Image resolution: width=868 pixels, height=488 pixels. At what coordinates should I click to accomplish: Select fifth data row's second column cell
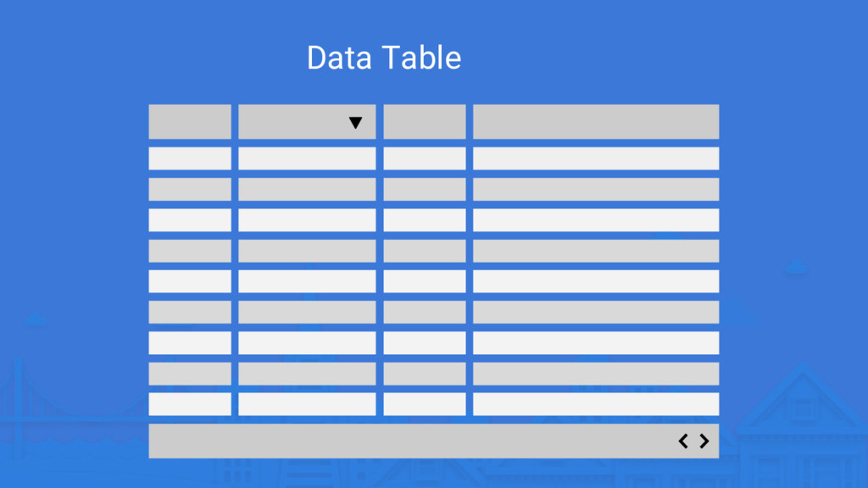pyautogui.click(x=307, y=281)
